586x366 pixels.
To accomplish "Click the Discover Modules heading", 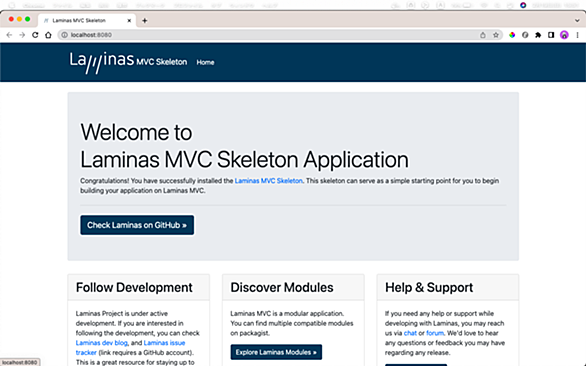I will coord(282,287).
